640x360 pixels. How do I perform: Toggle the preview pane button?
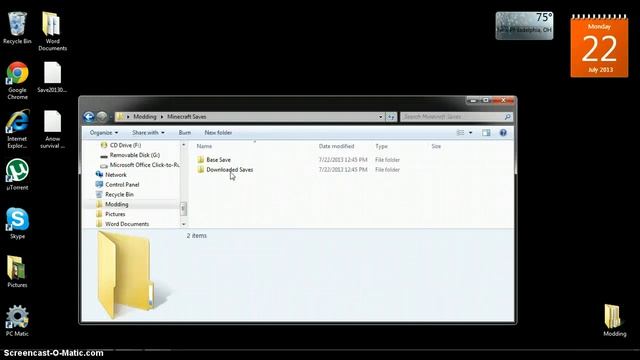486,133
